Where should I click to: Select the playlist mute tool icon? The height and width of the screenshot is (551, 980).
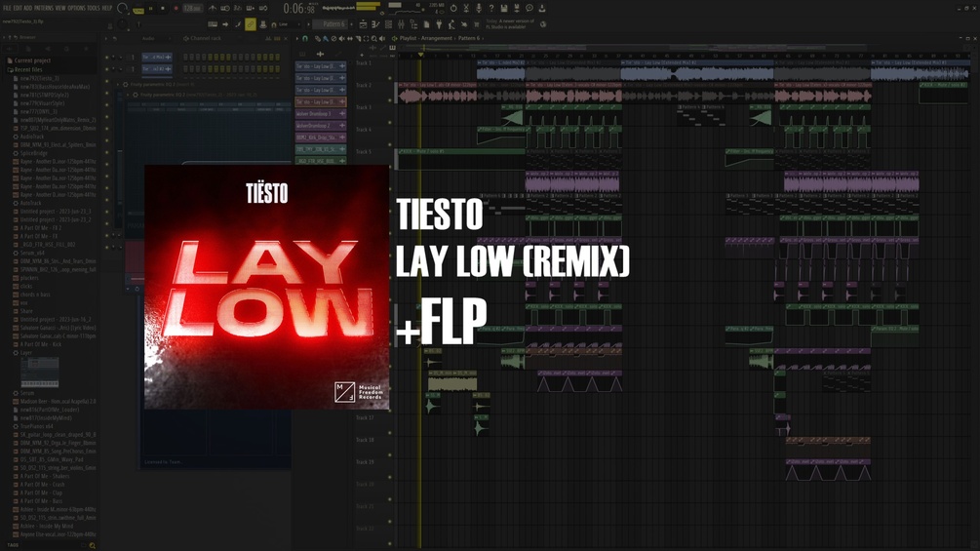pos(341,39)
